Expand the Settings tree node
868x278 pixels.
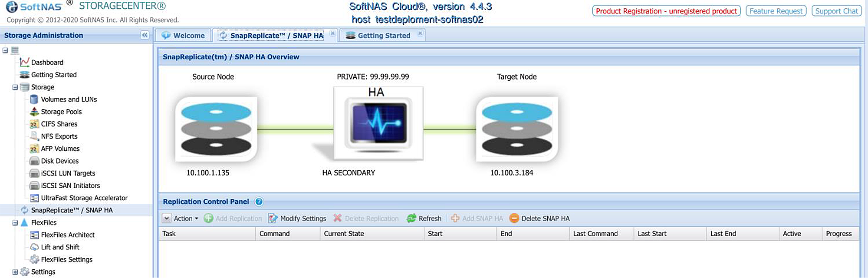coord(15,272)
